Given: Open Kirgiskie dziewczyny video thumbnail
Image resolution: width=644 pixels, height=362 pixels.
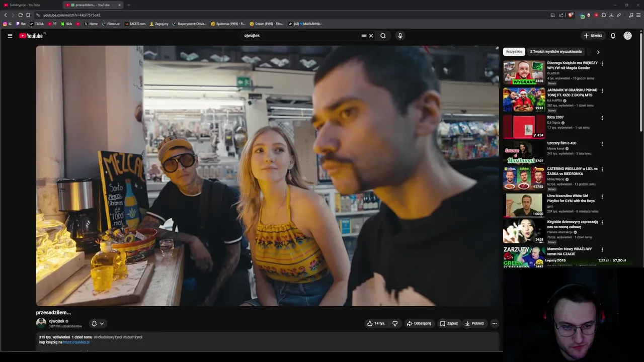Looking at the screenshot, I should pyautogui.click(x=524, y=231).
